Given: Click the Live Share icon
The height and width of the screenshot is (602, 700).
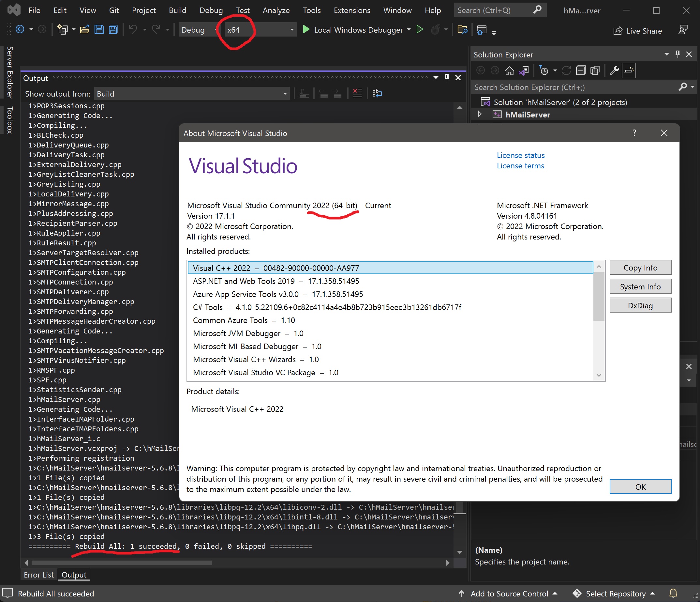Looking at the screenshot, I should [x=618, y=30].
